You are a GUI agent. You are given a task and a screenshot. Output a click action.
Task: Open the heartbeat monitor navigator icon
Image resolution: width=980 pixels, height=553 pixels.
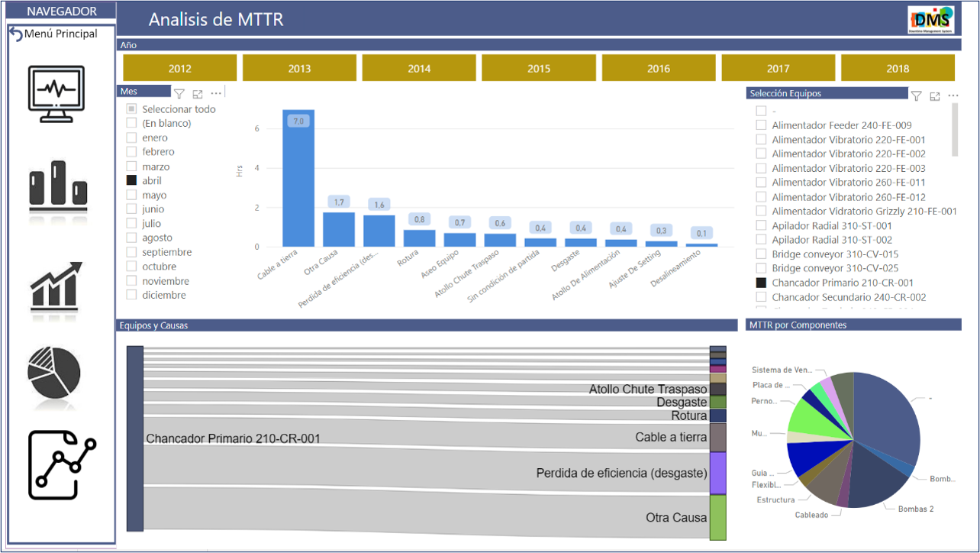click(56, 94)
